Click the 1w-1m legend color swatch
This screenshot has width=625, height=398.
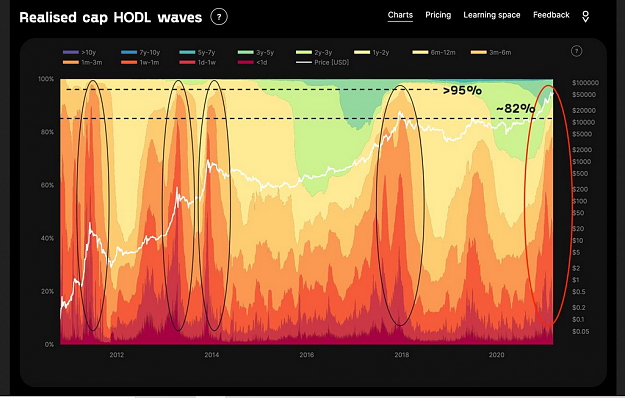129,62
